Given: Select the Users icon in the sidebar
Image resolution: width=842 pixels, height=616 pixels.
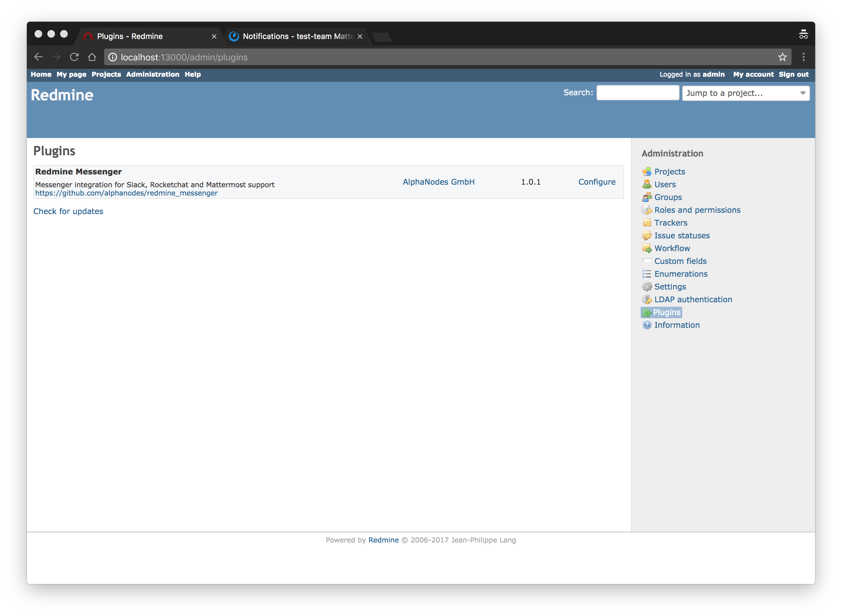Looking at the screenshot, I should tap(647, 184).
